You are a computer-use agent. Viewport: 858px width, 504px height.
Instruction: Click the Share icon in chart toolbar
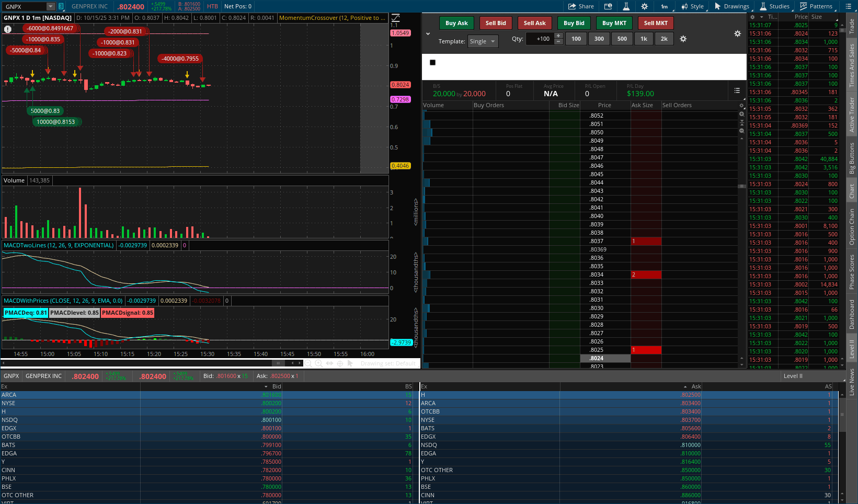581,6
